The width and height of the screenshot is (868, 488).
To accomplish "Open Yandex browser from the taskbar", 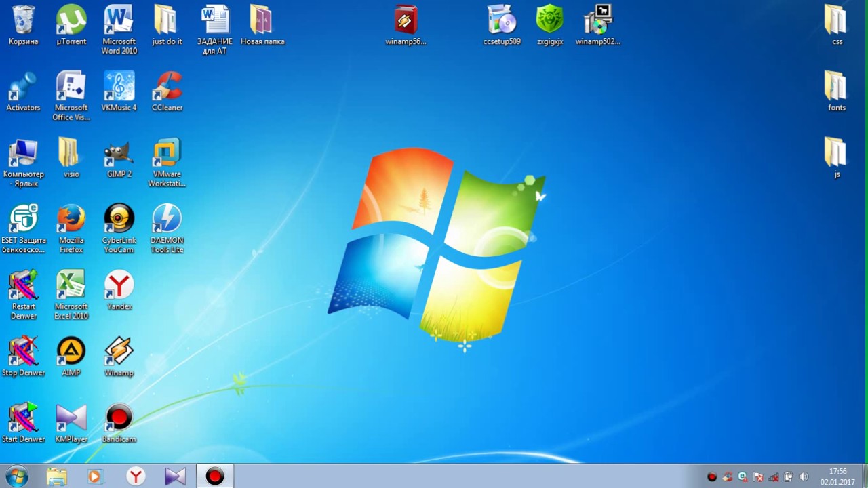I will (136, 476).
